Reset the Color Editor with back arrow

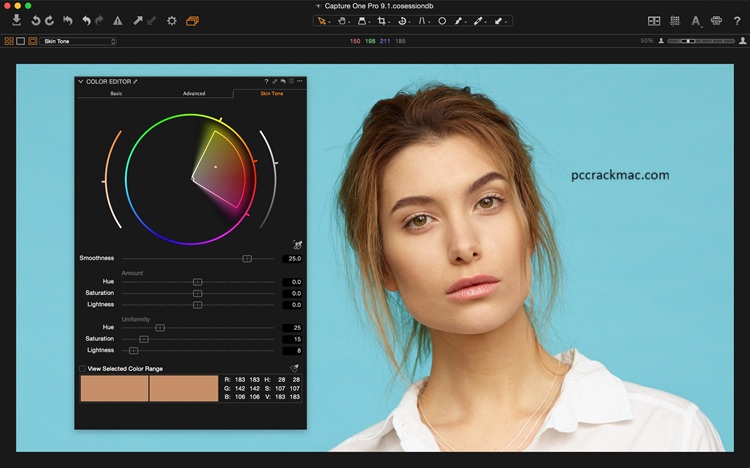[283, 81]
